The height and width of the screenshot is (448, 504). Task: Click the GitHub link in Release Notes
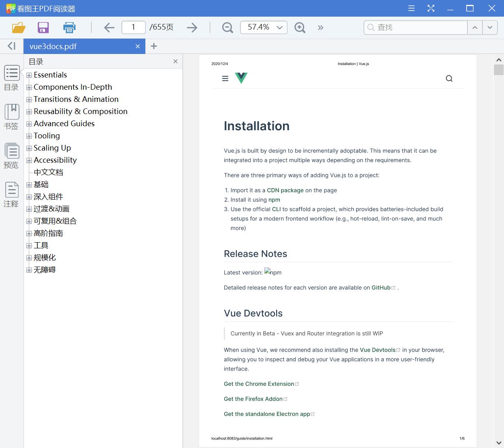pyautogui.click(x=381, y=287)
